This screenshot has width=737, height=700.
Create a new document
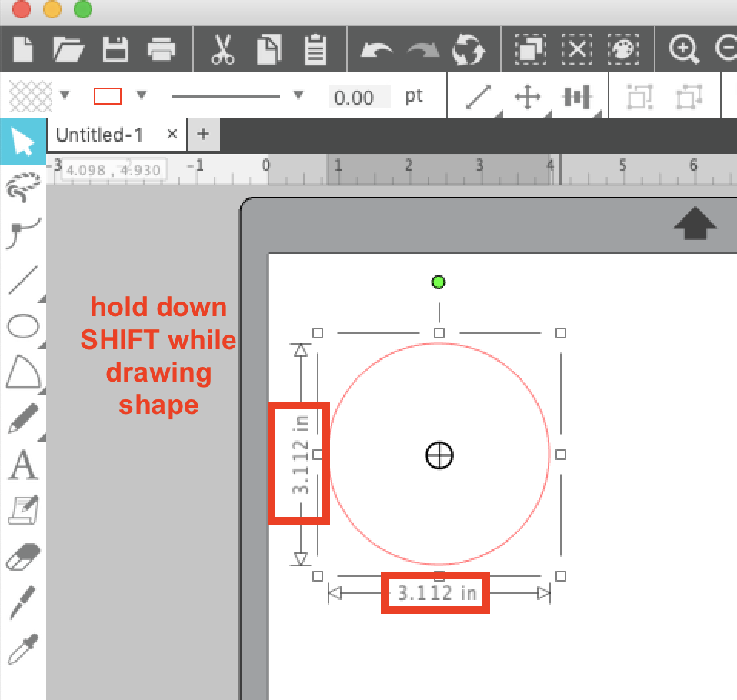click(22, 49)
